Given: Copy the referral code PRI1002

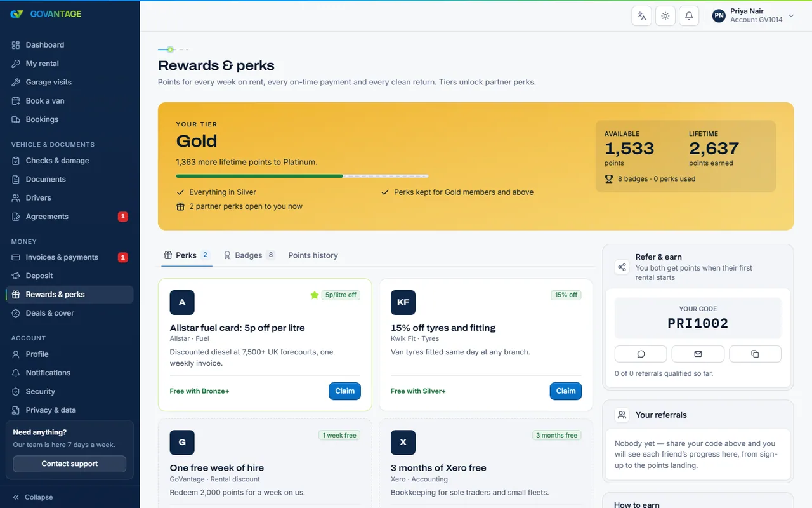Looking at the screenshot, I should click(x=755, y=354).
